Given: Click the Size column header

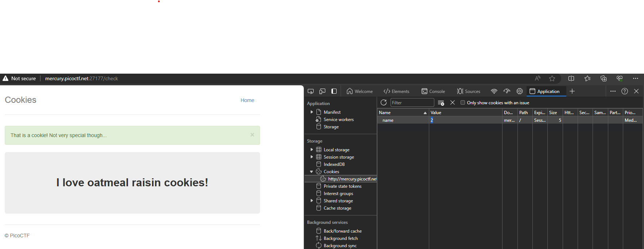Looking at the screenshot, I should pos(555,113).
